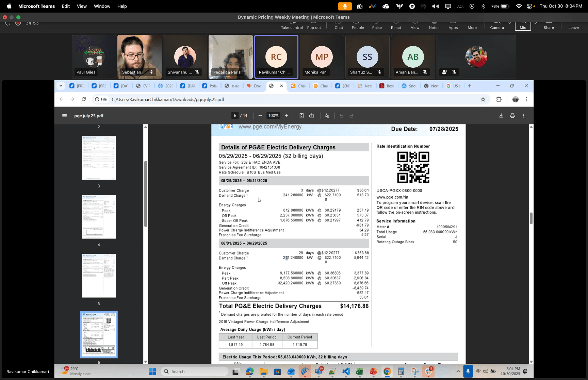The image size is (588, 380).
Task: Click the PDF zoom in plus icon
Action: point(286,116)
